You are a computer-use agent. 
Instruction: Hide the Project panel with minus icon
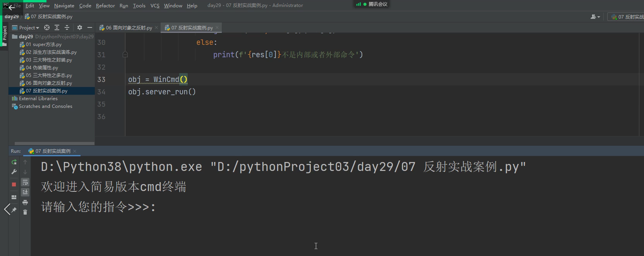[x=90, y=27]
